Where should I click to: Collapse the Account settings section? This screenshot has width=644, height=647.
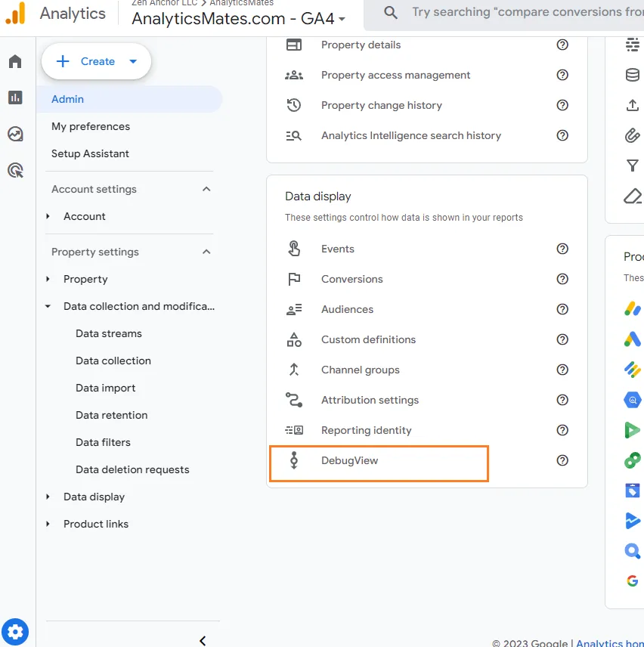coord(206,189)
